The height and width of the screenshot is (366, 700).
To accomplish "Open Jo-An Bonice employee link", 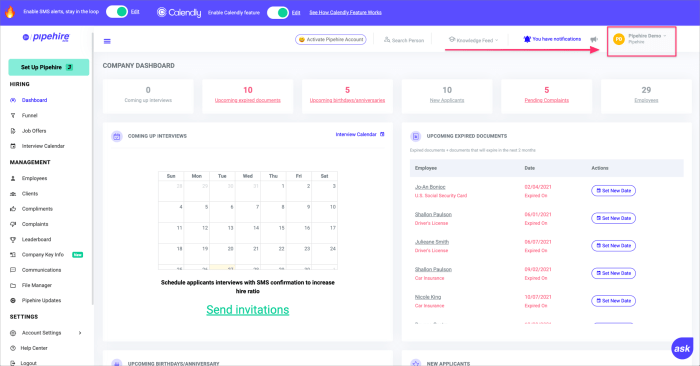I will (x=430, y=187).
